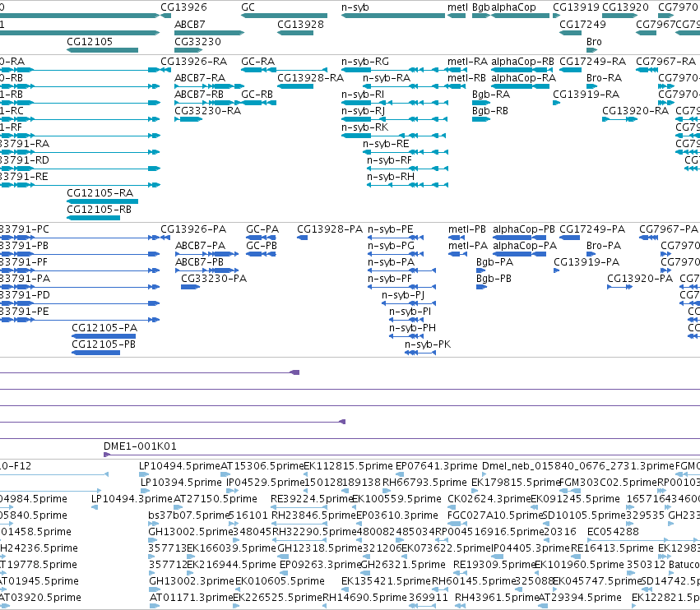Image resolution: width=700 pixels, height=610 pixels.
Task: Open the GC-RB transcript label
Action: [x=257, y=95]
